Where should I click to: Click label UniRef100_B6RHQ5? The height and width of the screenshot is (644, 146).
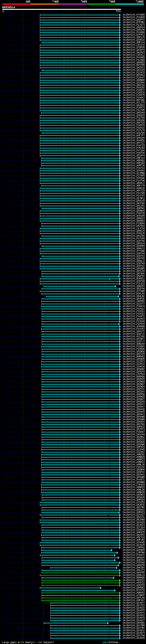[134, 578]
